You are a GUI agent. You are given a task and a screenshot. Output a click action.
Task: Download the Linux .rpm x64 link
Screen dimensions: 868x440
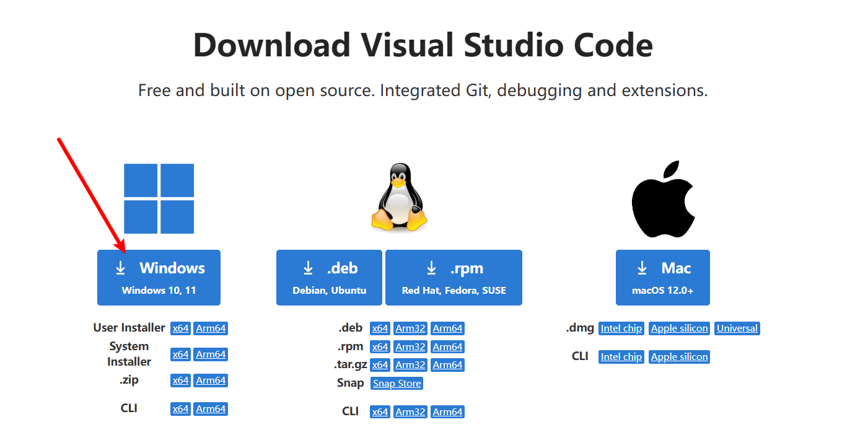380,347
